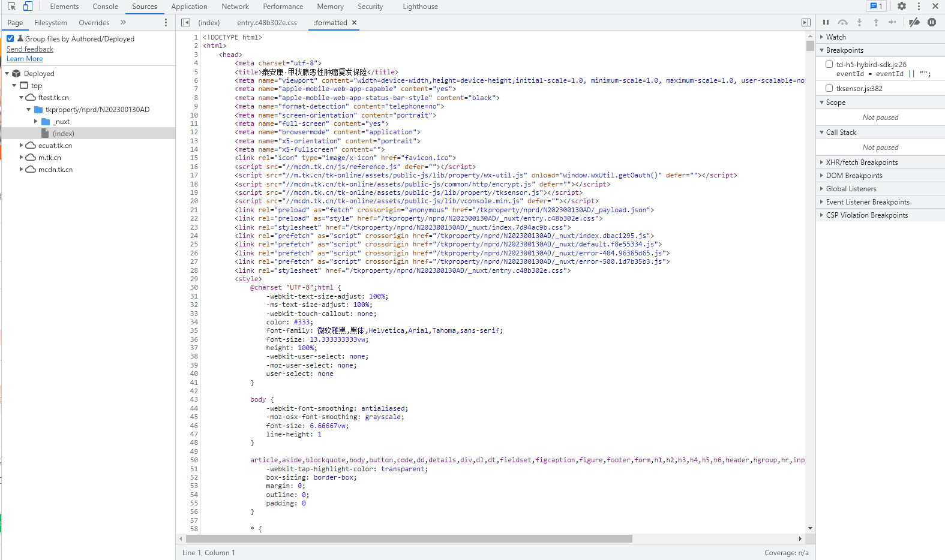
Task: Open the Application panel
Action: tap(189, 7)
